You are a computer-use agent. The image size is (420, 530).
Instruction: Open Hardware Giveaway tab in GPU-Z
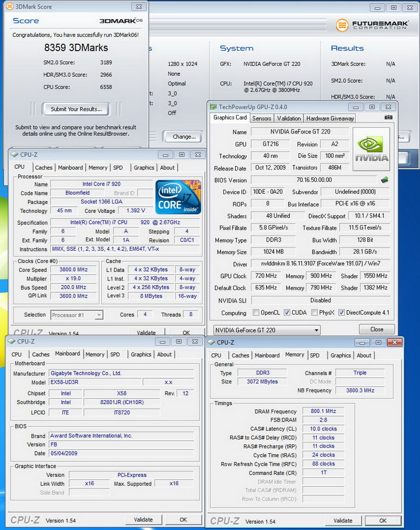[x=330, y=118]
